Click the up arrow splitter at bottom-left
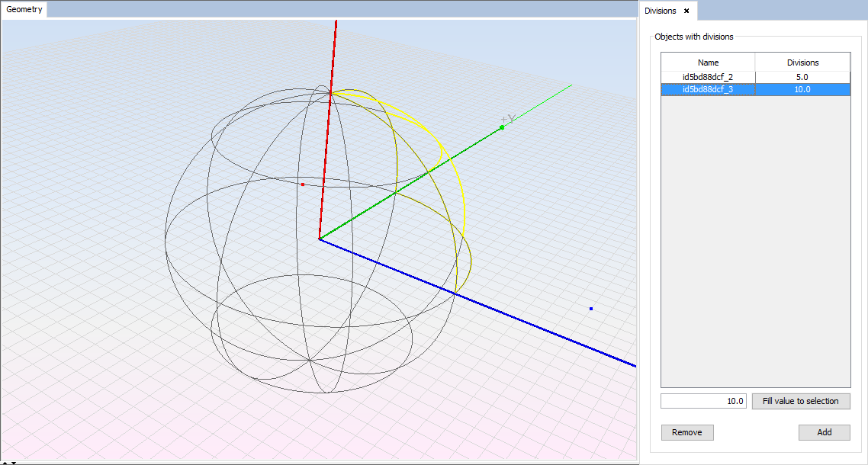Viewport: 868px width, 465px height. point(4,463)
